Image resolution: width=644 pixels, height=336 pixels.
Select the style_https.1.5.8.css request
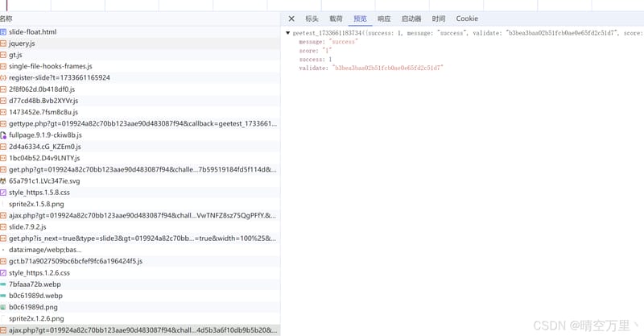point(140,193)
